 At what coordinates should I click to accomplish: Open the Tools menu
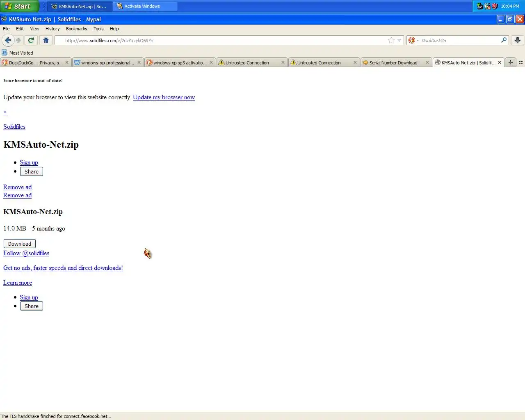[98, 29]
